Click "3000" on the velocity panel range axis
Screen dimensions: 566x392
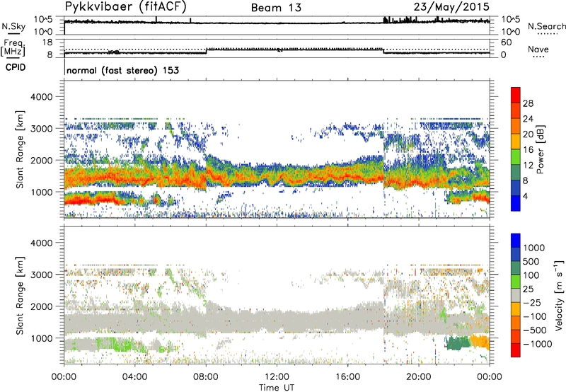coord(41,275)
